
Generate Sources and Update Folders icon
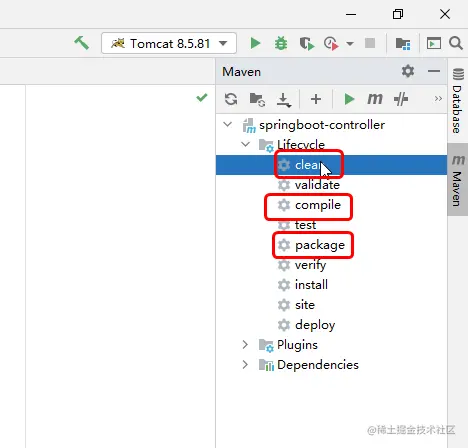point(257,99)
